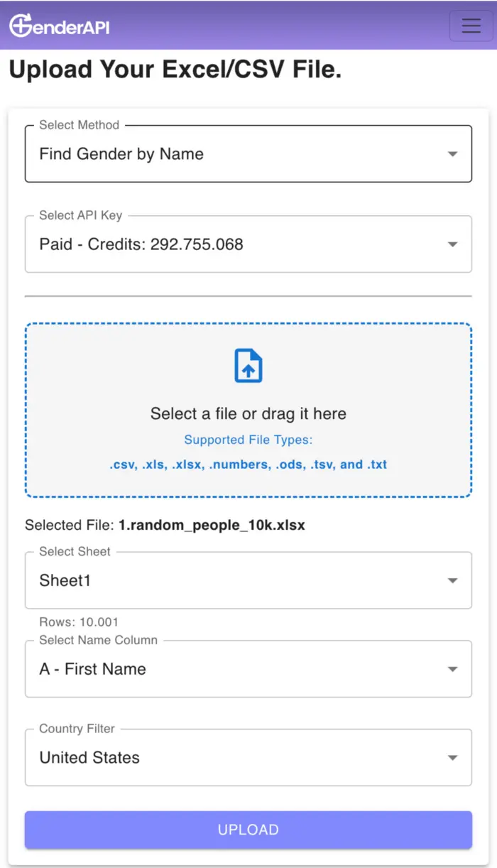Click the Select API Key caret arrow
Image resolution: width=497 pixels, height=868 pixels.
(452, 244)
